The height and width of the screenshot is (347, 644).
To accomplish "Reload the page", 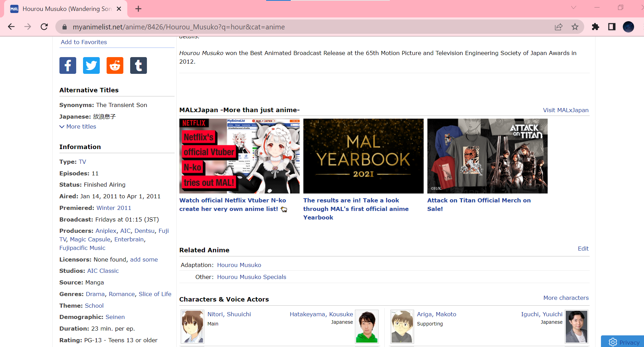I will [44, 27].
